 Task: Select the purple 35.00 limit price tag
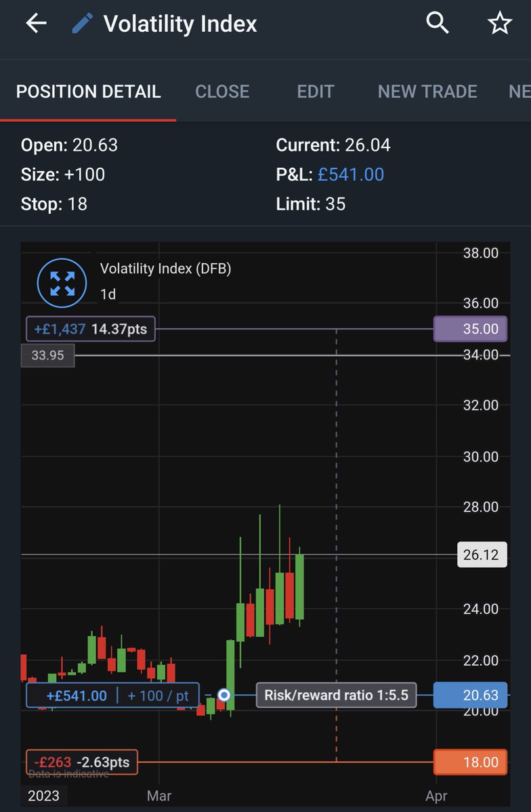[x=469, y=329]
